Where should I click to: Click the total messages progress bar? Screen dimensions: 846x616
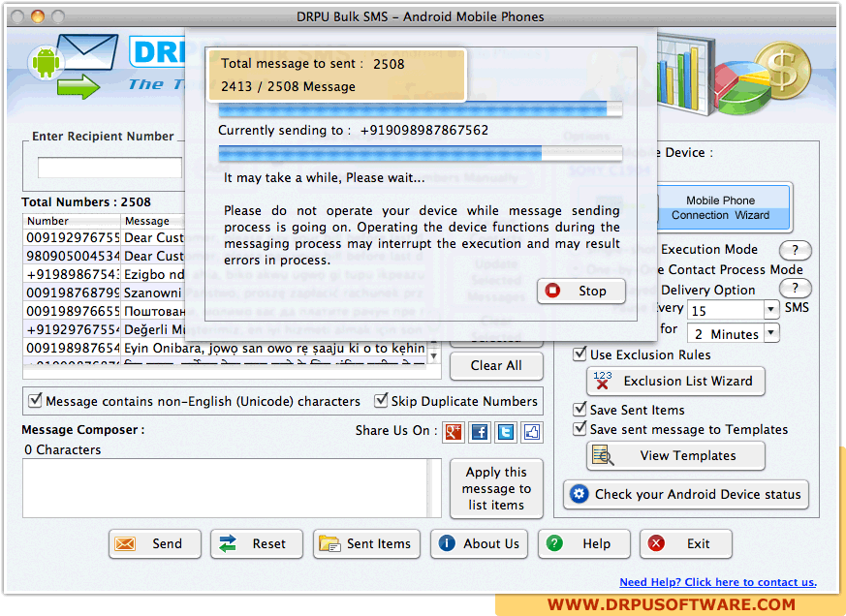[421, 109]
